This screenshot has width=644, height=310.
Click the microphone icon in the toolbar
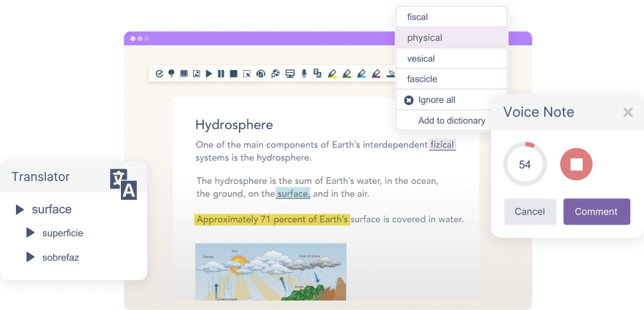(x=304, y=74)
